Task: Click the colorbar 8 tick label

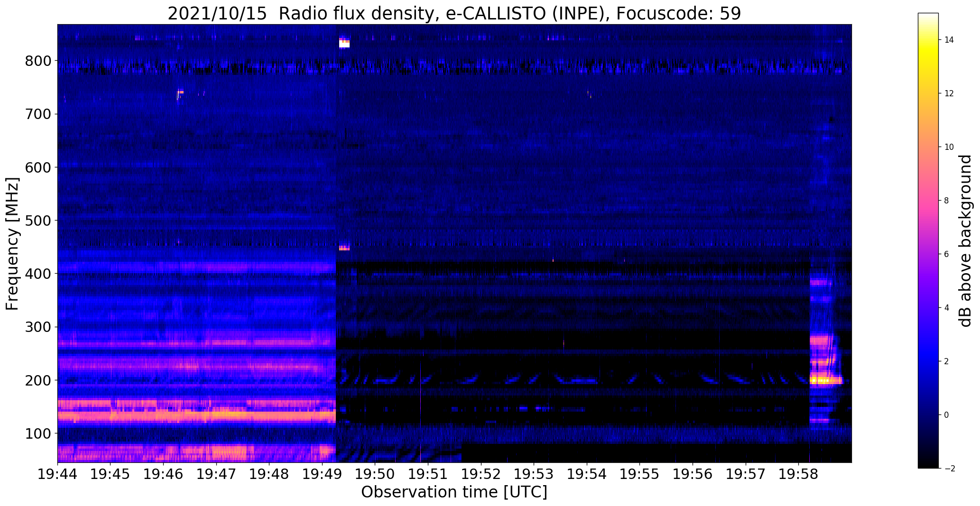Action: [x=947, y=201]
